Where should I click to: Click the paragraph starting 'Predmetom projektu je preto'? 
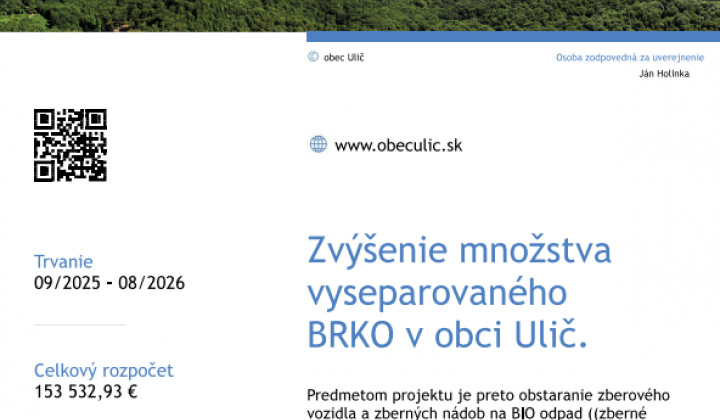[488, 404]
